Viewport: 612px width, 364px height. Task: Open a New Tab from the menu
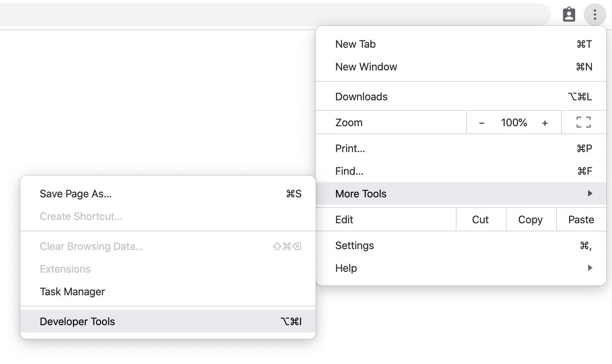(x=461, y=44)
